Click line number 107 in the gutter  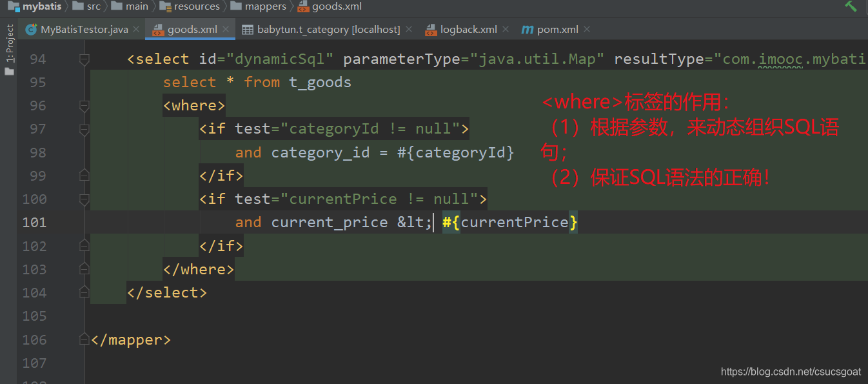[x=34, y=363]
